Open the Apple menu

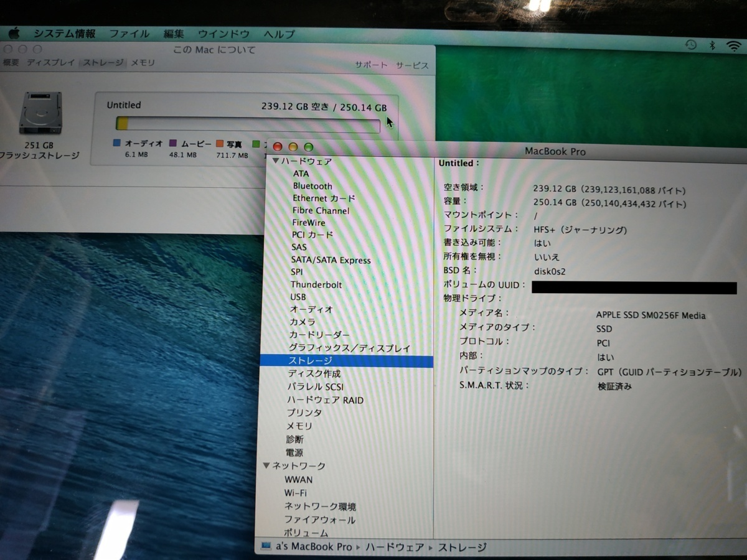pos(14,33)
